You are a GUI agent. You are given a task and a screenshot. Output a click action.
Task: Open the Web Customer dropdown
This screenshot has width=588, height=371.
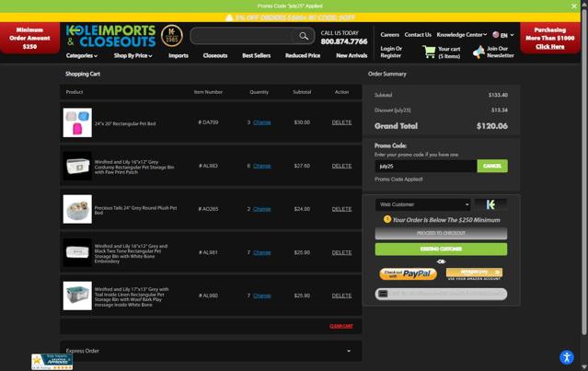(422, 204)
